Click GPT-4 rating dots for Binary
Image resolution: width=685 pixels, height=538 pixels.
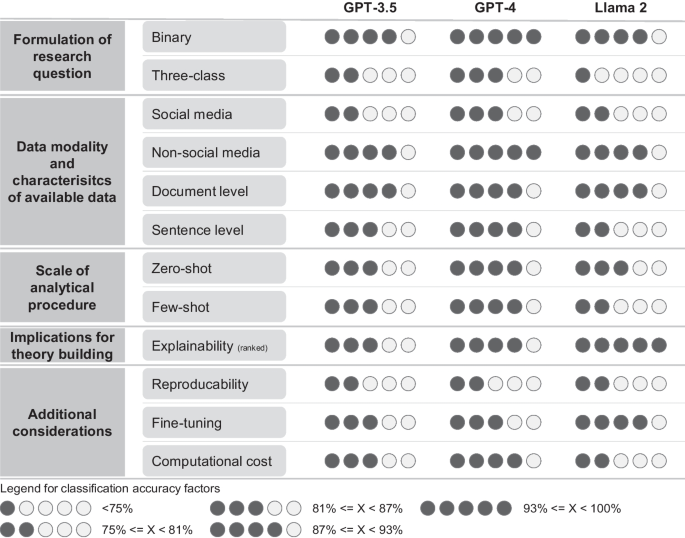(495, 37)
